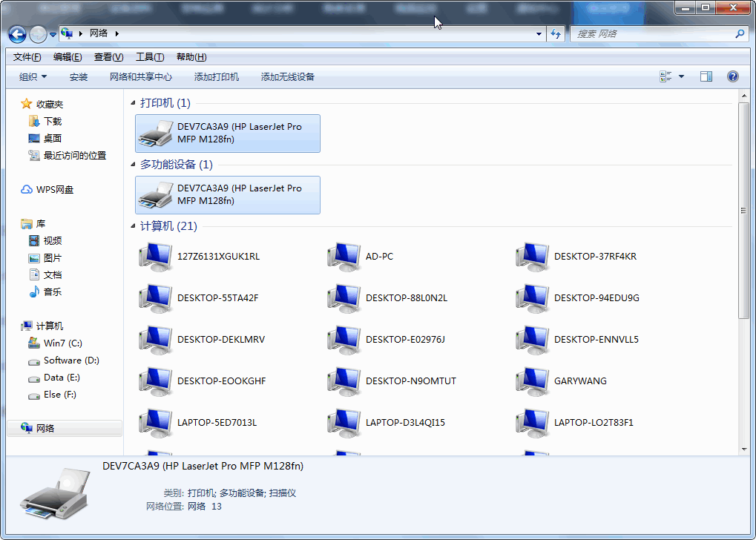Select computer LAPTOP-LO2T83F1
Screen dimensions: 756x540
(575, 422)
